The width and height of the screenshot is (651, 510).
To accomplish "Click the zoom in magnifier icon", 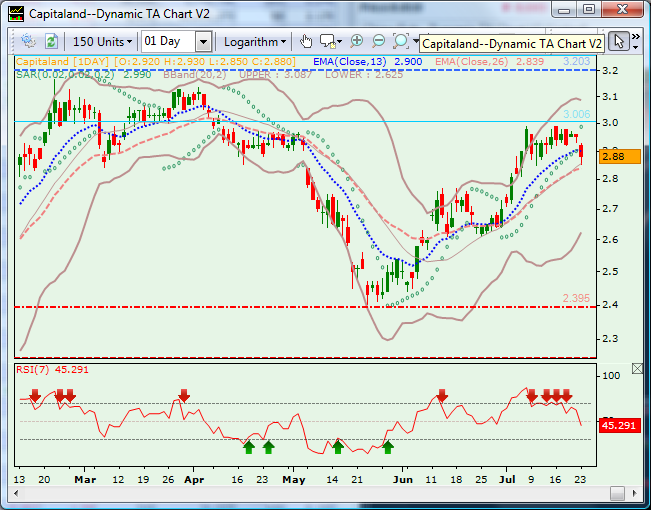I will [357, 41].
